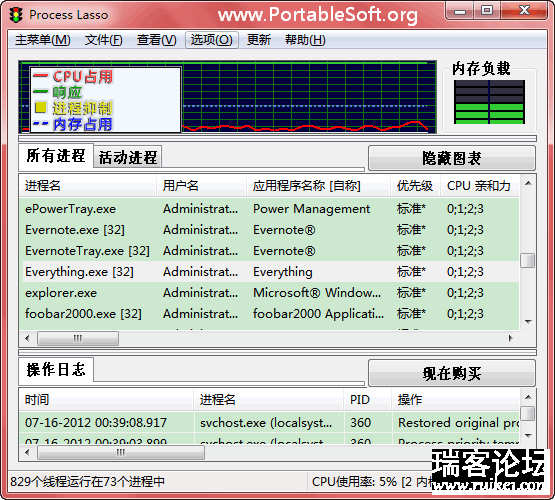Image resolution: width=555 pixels, height=500 pixels.
Task: Open the 主菜单(M) menu
Action: click(43, 40)
